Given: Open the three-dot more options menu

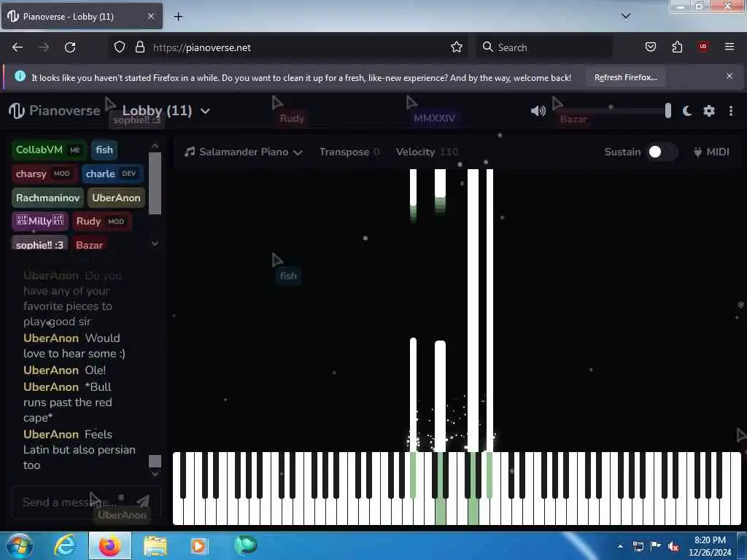Looking at the screenshot, I should [731, 111].
